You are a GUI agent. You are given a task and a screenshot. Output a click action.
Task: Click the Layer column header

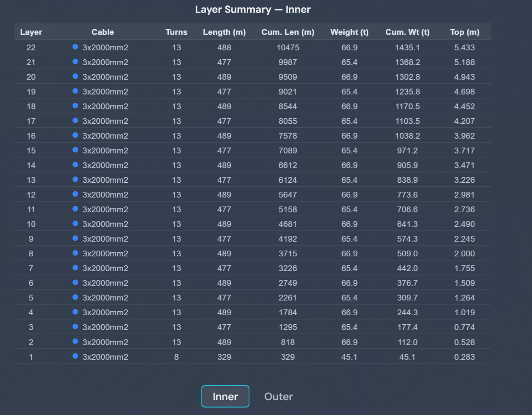coord(31,32)
